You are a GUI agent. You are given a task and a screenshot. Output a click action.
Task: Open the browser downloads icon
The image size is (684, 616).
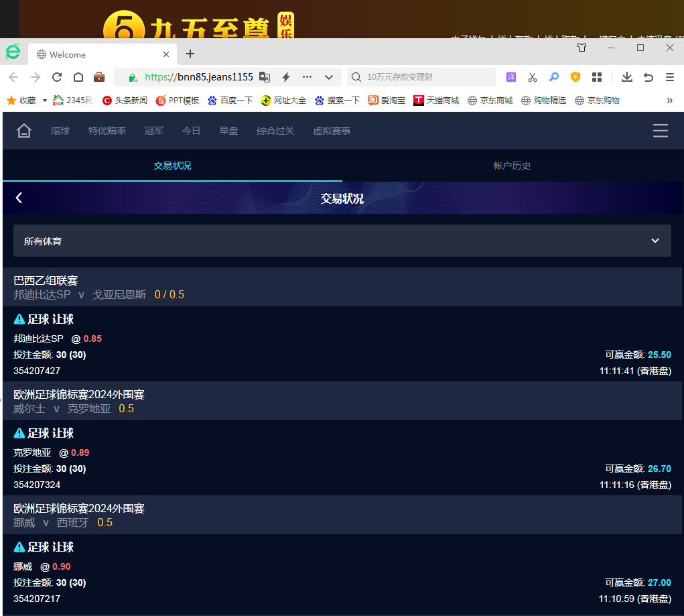pos(626,77)
